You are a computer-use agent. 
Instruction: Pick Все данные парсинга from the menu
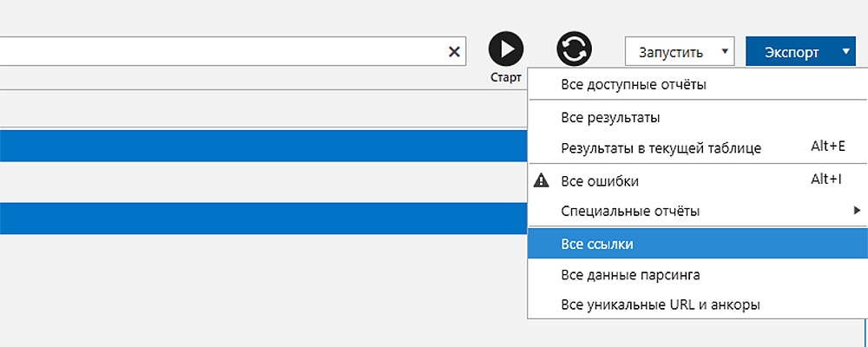[x=631, y=275]
